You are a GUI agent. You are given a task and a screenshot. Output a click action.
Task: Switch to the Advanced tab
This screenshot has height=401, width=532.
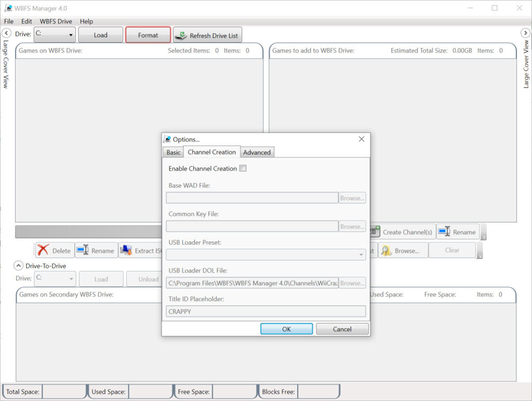point(257,152)
